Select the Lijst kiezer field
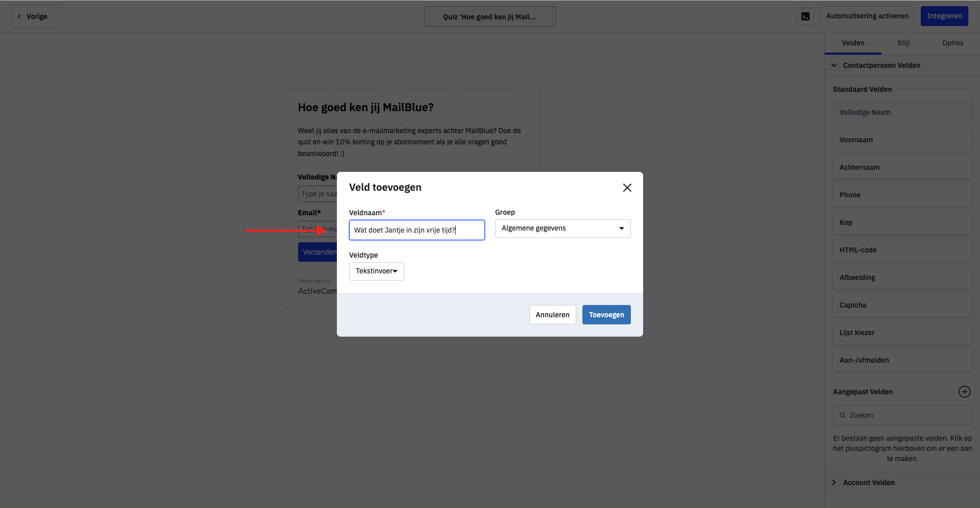Viewport: 980px width, 508px height. (902, 333)
